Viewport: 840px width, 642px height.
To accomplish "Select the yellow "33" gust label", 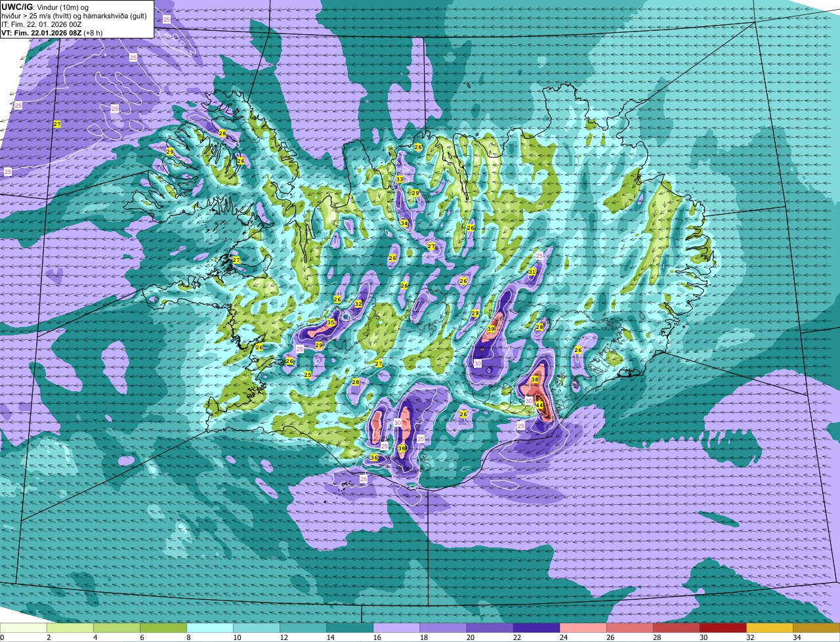I will (x=399, y=179).
